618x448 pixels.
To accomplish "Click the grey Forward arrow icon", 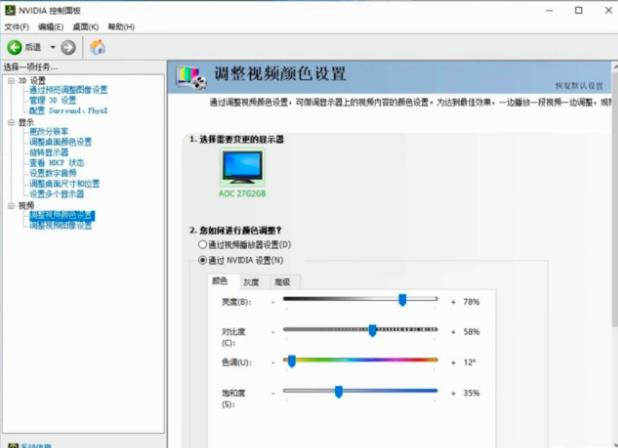I will [68, 48].
